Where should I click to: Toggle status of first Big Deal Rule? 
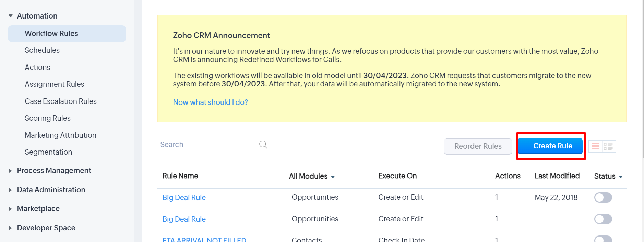[x=603, y=197]
